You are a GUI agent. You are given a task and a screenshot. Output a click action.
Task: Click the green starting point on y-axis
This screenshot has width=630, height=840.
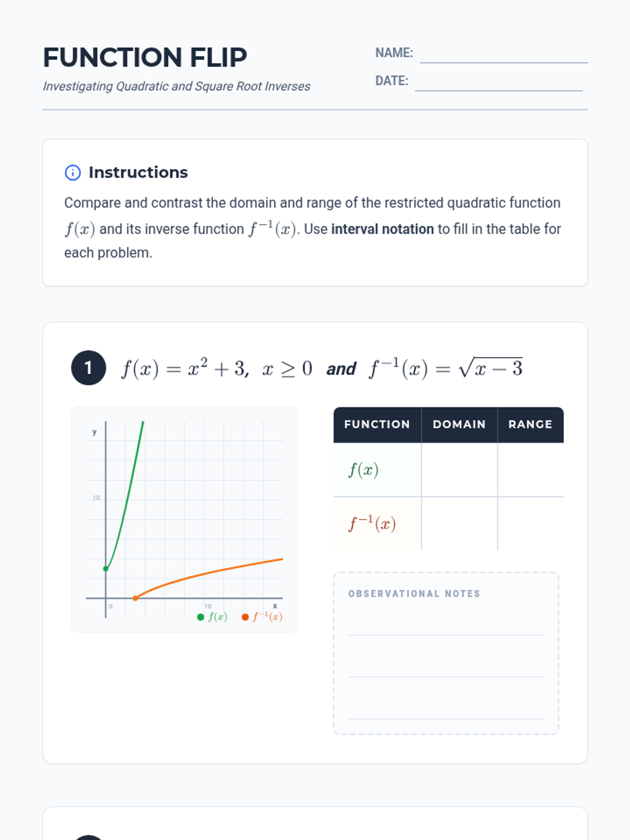[106, 569]
